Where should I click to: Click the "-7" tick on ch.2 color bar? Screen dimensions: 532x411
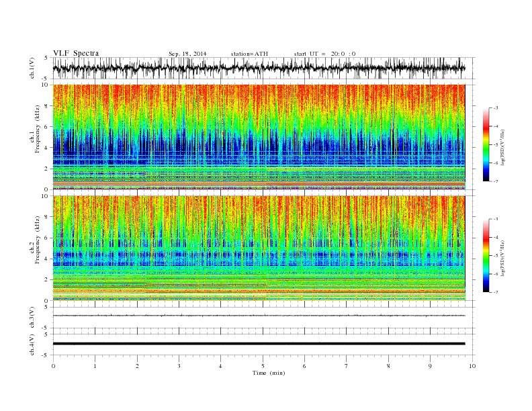tap(495, 292)
